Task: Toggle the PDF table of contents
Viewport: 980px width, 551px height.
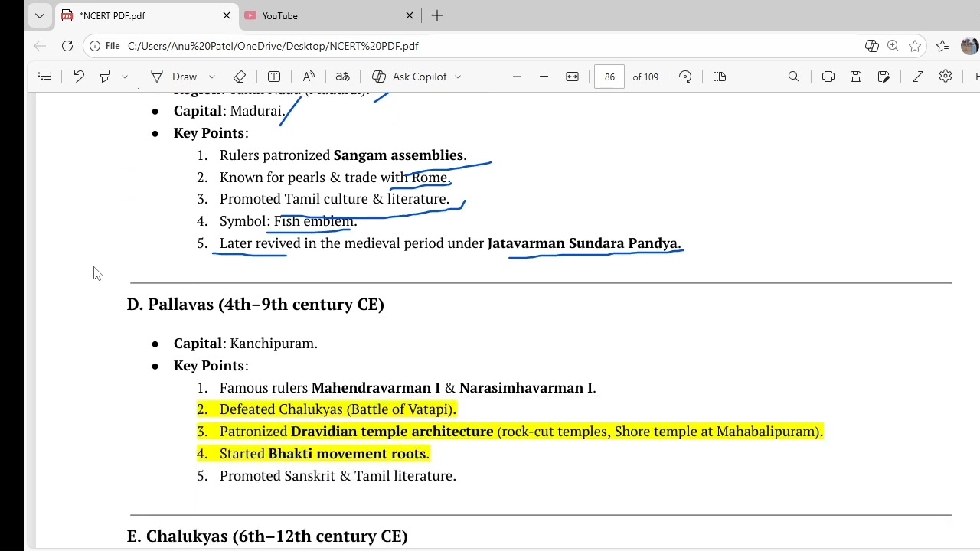Action: [x=44, y=77]
